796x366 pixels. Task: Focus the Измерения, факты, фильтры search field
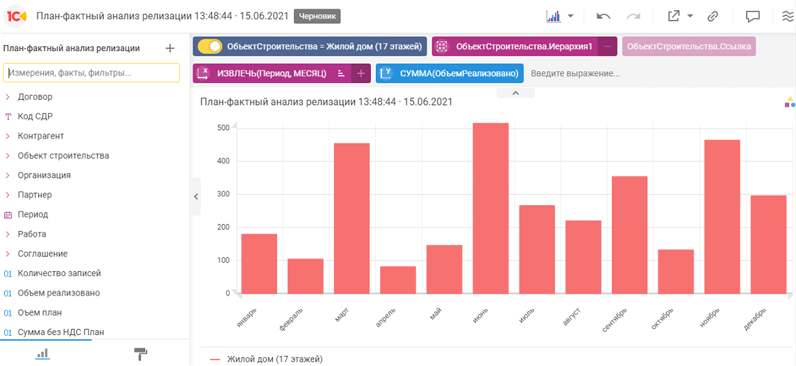[x=91, y=73]
